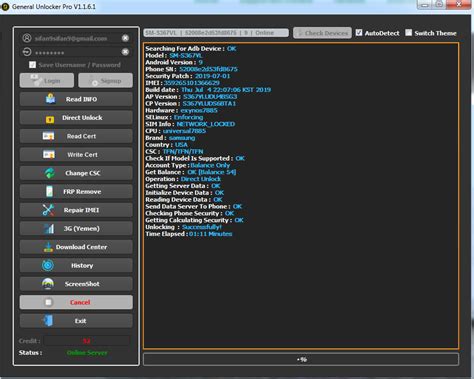Click the NETWORK_LOCKED SIM Info value
474x379 pixels.
(205, 124)
